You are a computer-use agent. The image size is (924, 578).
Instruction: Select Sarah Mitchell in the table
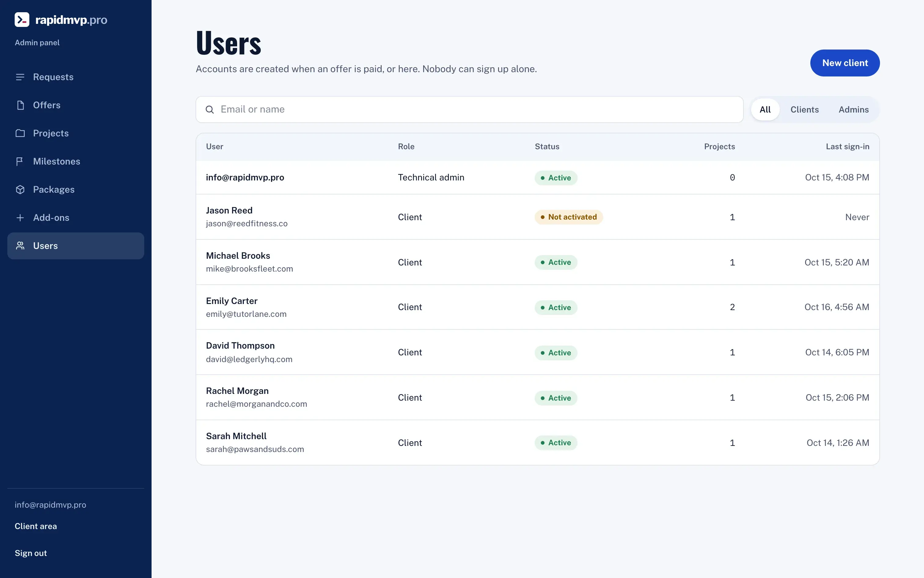coord(537,443)
